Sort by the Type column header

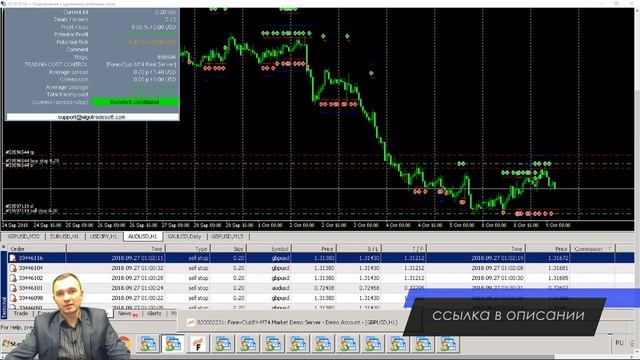point(188,249)
